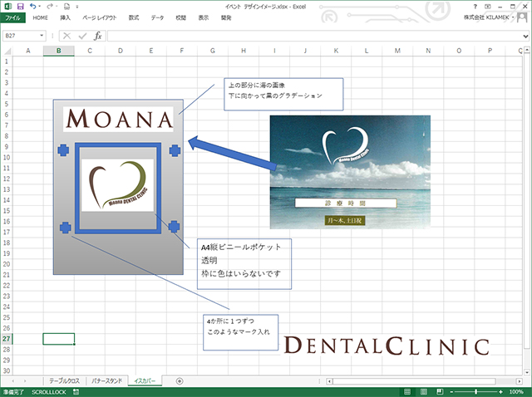
Task: Click the A4縦ビニールポケット text box
Action: pos(244,264)
